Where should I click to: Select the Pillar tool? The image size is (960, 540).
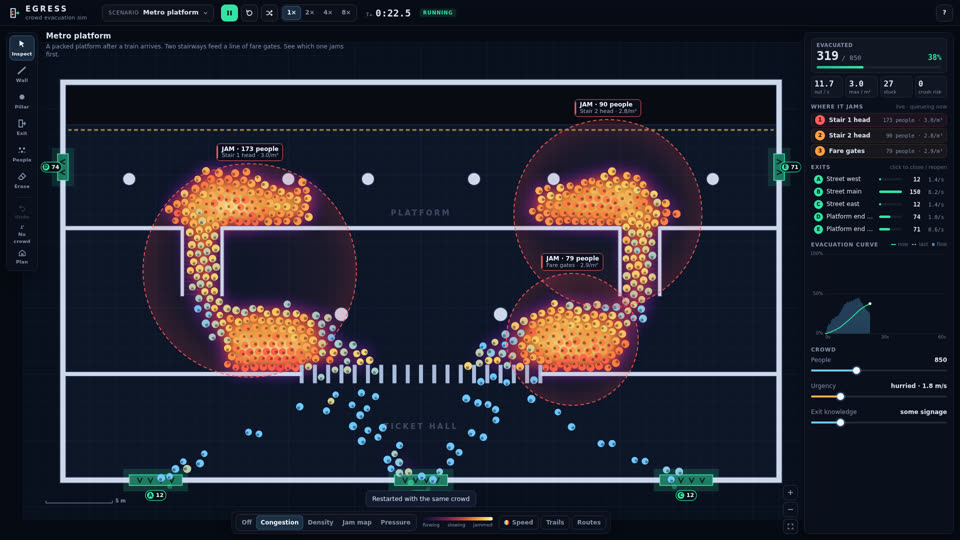point(21,101)
